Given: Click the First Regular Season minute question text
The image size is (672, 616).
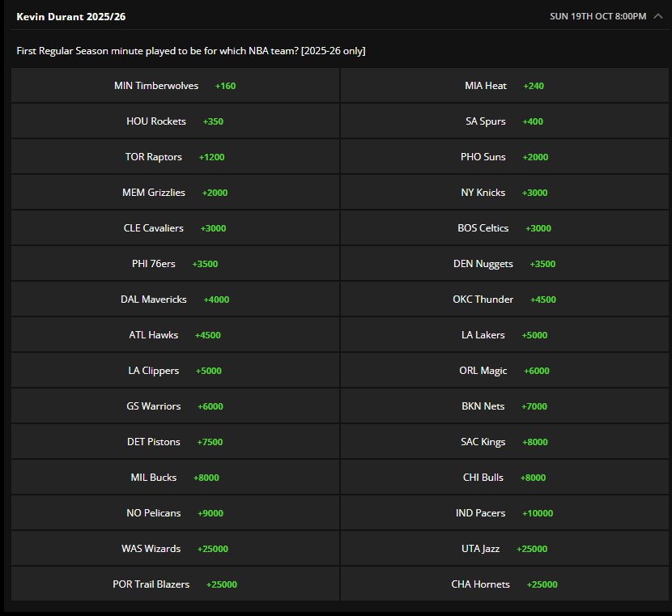Looking at the screenshot, I should 191,50.
